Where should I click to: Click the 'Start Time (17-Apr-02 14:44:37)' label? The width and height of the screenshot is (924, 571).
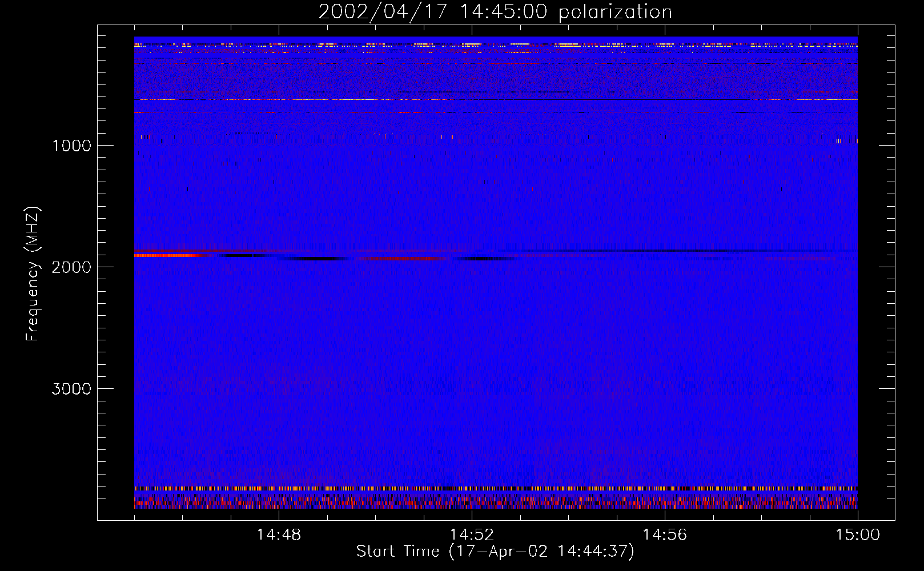pos(495,552)
